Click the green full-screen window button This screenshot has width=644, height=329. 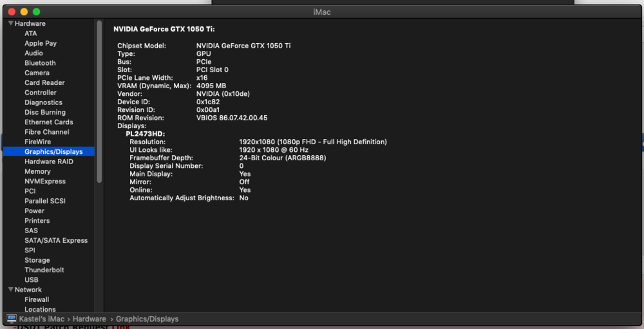(37, 12)
